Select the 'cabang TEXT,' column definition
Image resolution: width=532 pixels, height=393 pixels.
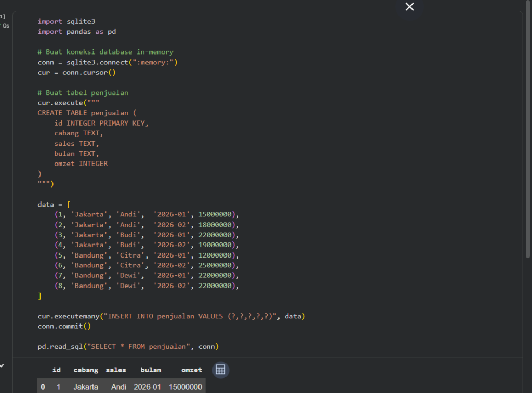point(78,133)
